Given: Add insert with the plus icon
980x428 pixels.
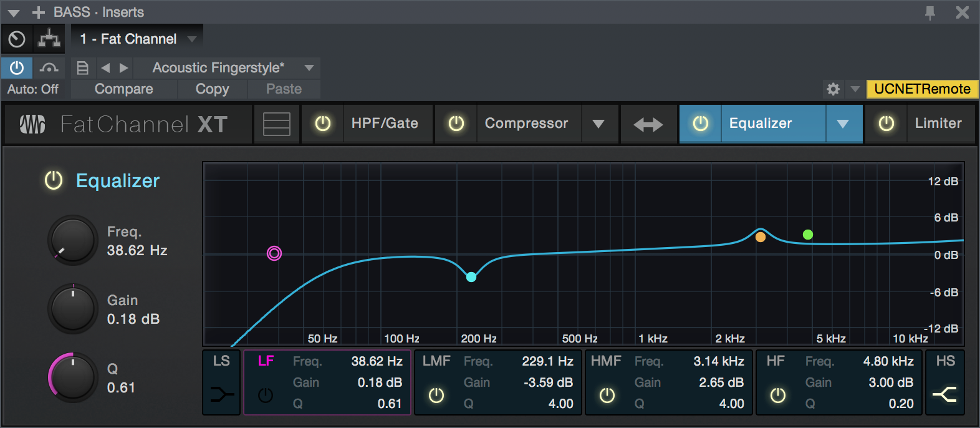Looking at the screenshot, I should click(x=39, y=12).
